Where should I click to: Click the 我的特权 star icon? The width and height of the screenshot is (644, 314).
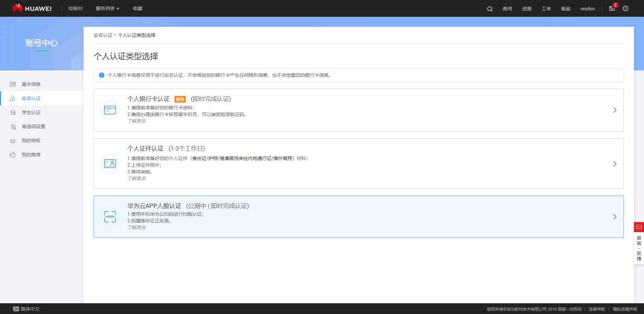click(13, 141)
